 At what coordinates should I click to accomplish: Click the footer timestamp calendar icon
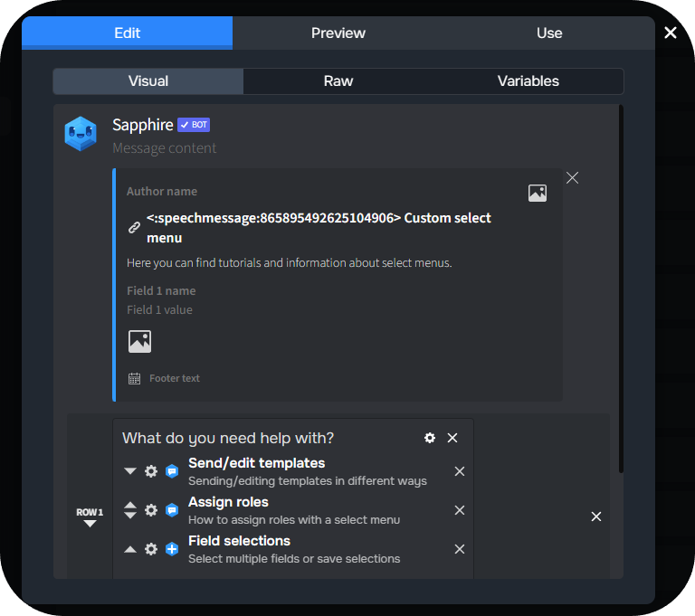coord(134,378)
